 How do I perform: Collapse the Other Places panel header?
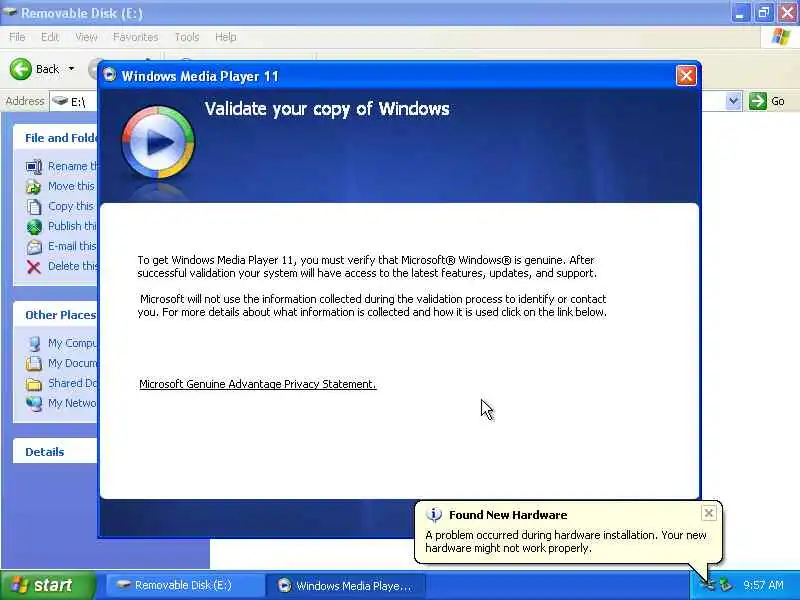pyautogui.click(x=55, y=315)
